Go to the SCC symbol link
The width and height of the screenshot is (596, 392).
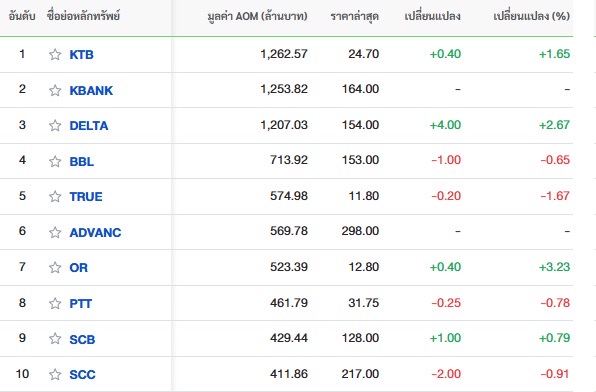coord(82,375)
